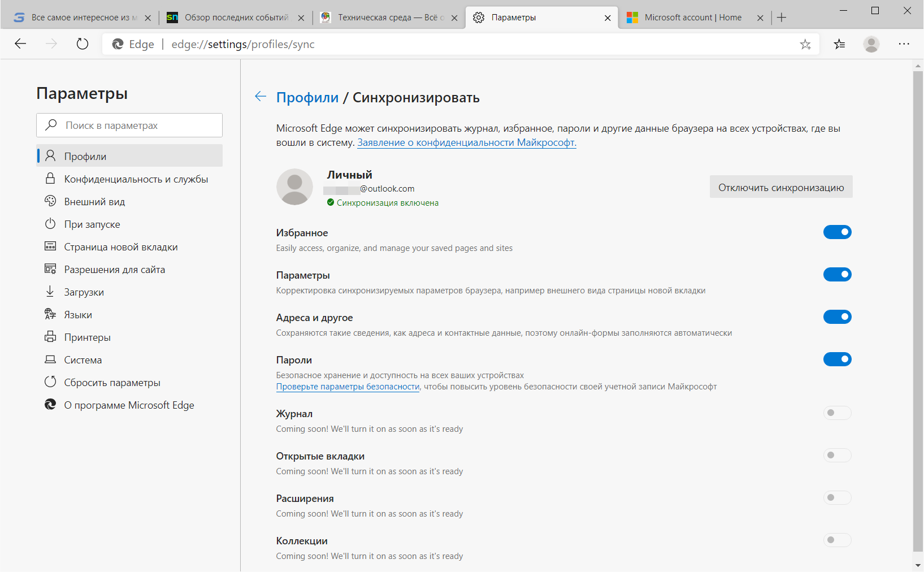Screen dimensions: 924x572
Task: Return to Профили via back arrow
Action: (261, 97)
